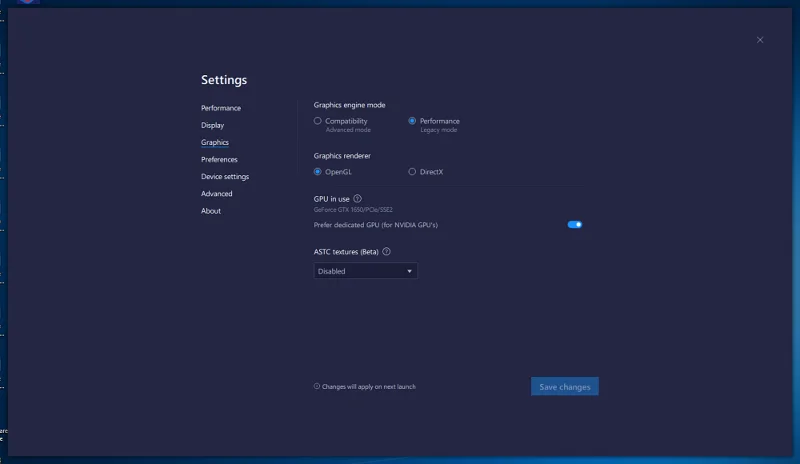
Task: Close the Settings window
Action: 760,40
